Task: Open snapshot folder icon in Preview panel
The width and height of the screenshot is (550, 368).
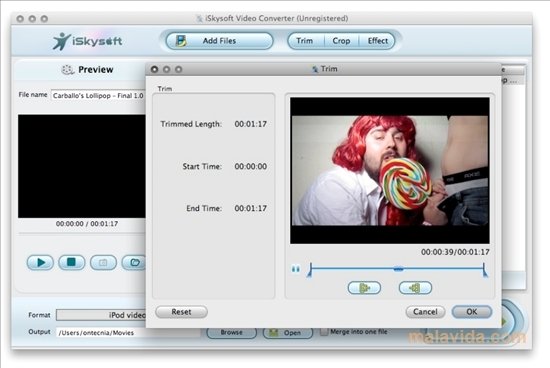Action: click(x=134, y=262)
